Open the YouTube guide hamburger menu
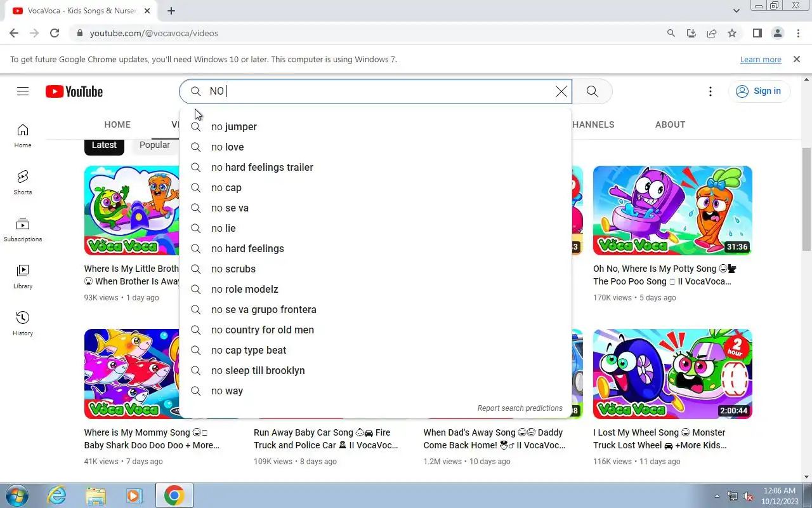 coord(23,91)
